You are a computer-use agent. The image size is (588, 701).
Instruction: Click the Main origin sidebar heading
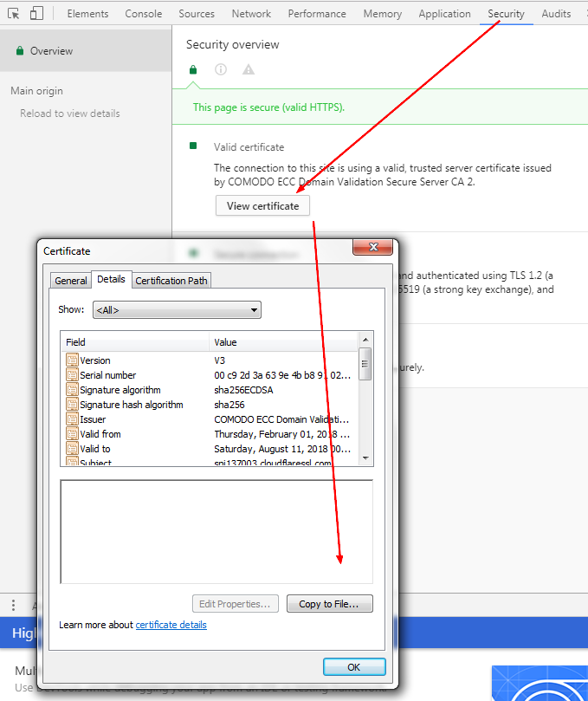[x=36, y=91]
